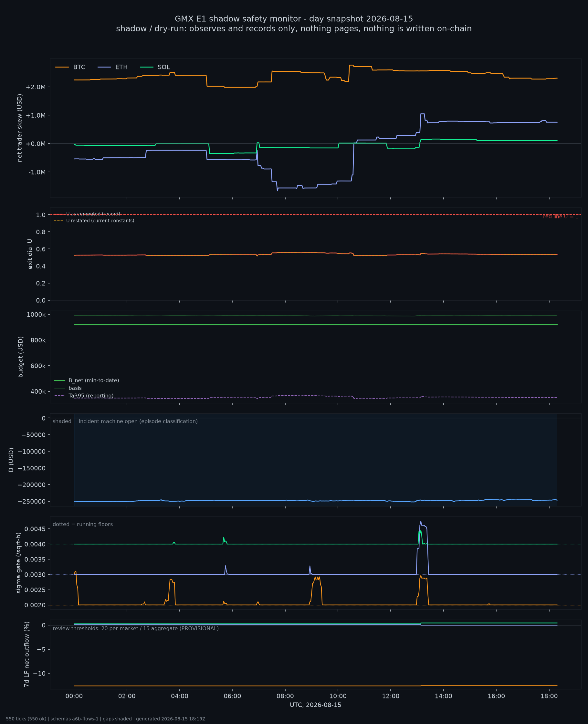
Task: Click the '00:00' time axis tick
Action: coord(74,697)
